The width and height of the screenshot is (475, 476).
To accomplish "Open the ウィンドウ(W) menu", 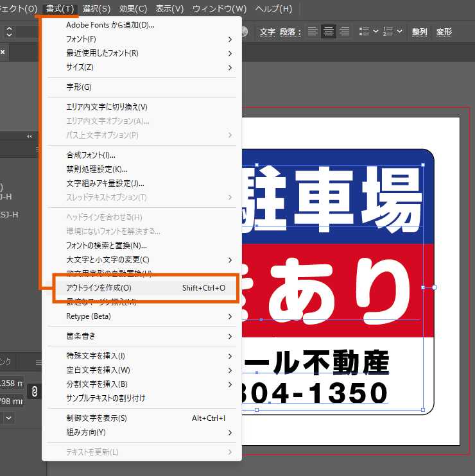I will pyautogui.click(x=220, y=9).
